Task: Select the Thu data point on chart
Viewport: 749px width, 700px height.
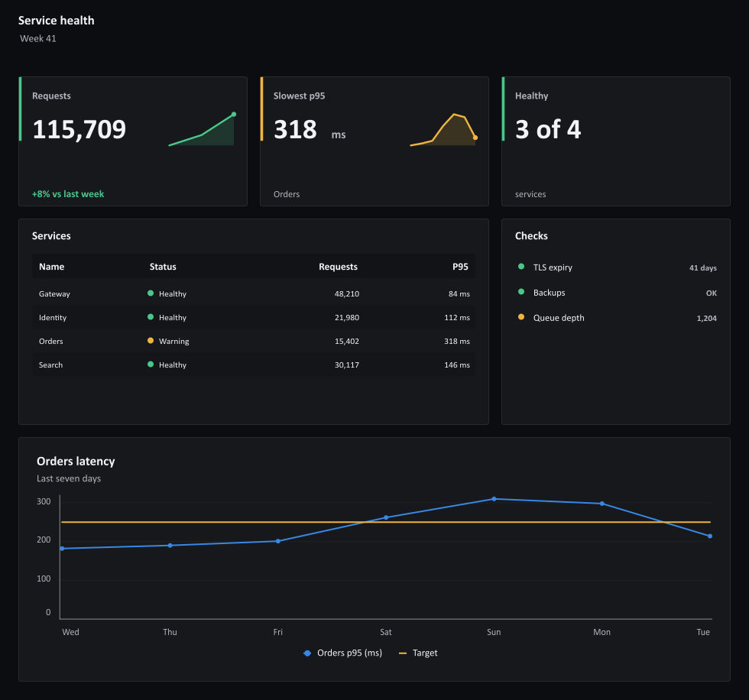Action: point(170,546)
